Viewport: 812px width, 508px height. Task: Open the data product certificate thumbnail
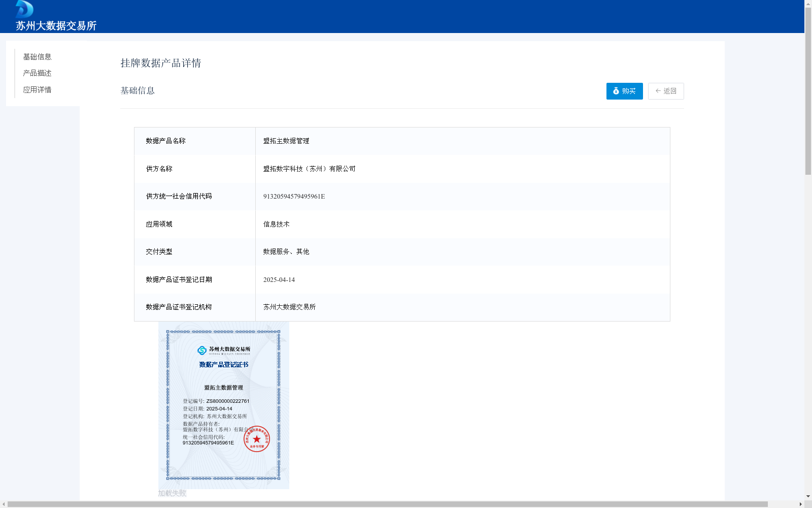(x=224, y=405)
